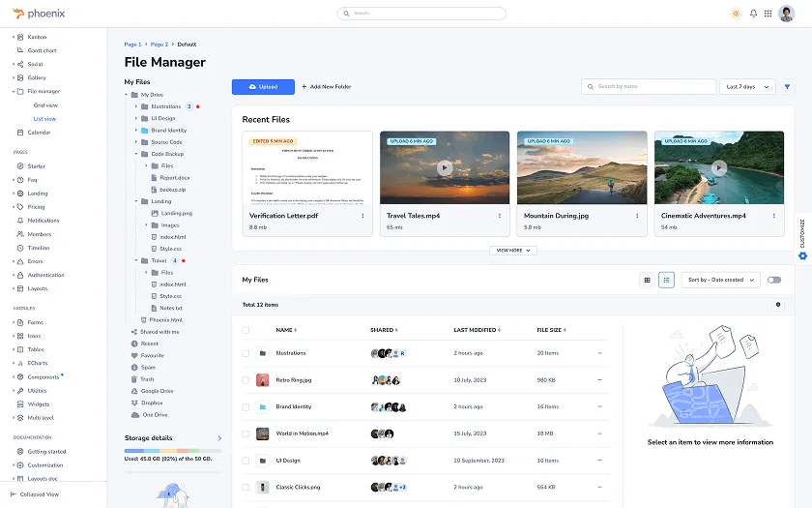
Task: Click the Upload button
Action: coord(263,86)
